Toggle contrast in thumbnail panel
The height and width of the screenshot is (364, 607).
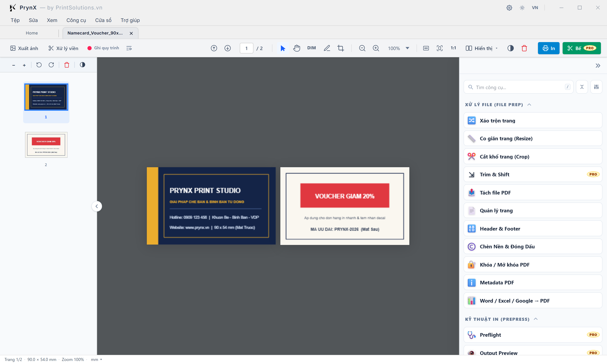point(83,65)
